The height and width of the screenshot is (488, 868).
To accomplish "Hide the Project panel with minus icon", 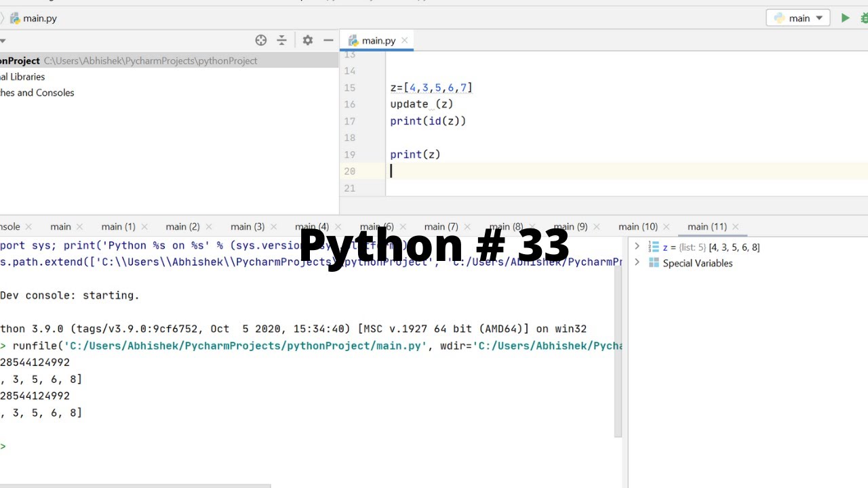I will click(328, 40).
